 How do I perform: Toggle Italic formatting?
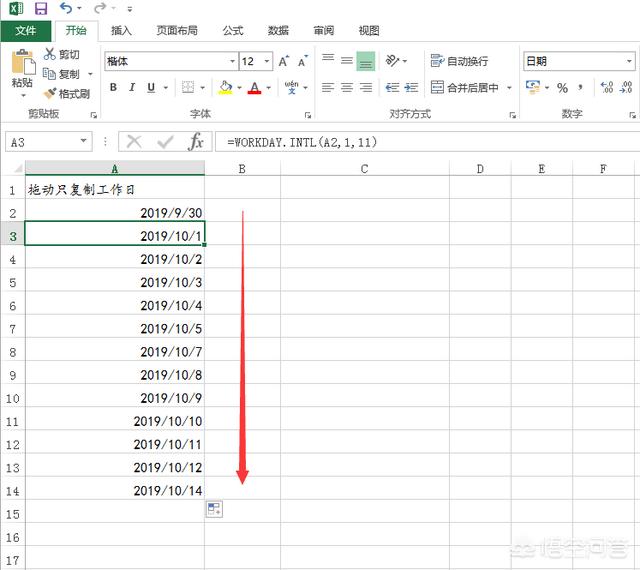[132, 88]
